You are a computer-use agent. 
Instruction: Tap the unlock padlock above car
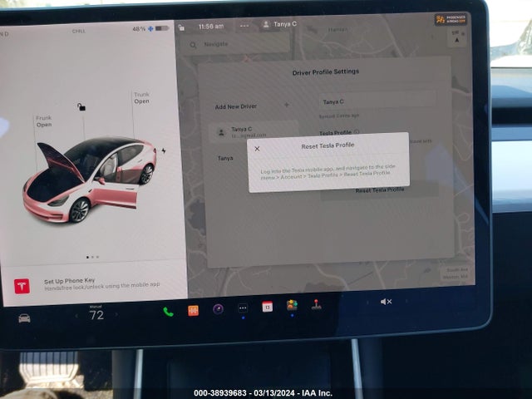(x=81, y=107)
